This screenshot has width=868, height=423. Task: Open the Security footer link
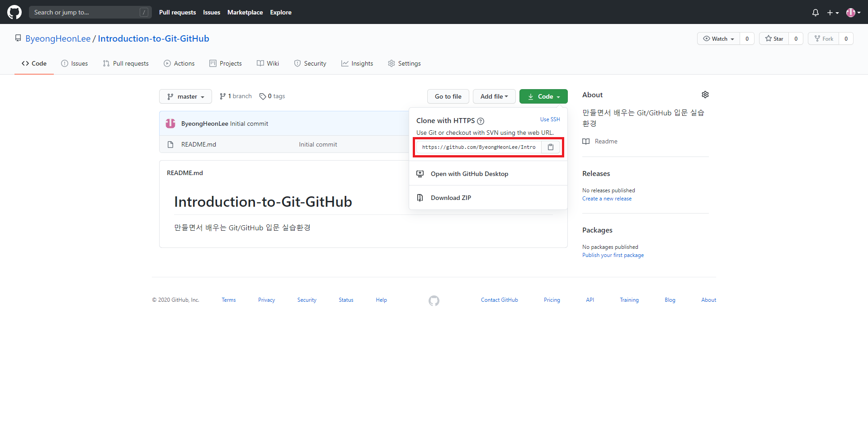[x=307, y=300]
